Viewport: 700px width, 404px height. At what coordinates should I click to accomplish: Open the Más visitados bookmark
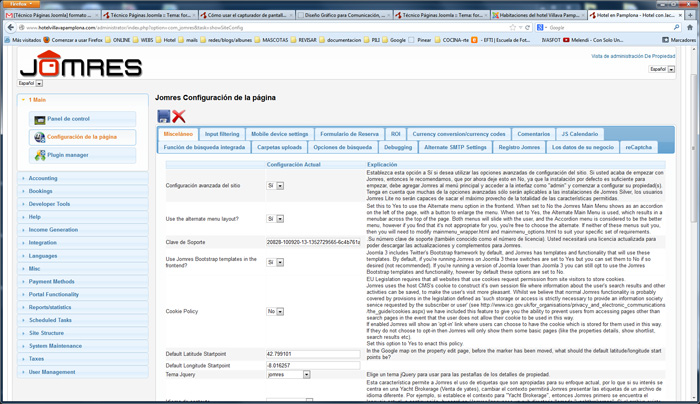coord(23,40)
